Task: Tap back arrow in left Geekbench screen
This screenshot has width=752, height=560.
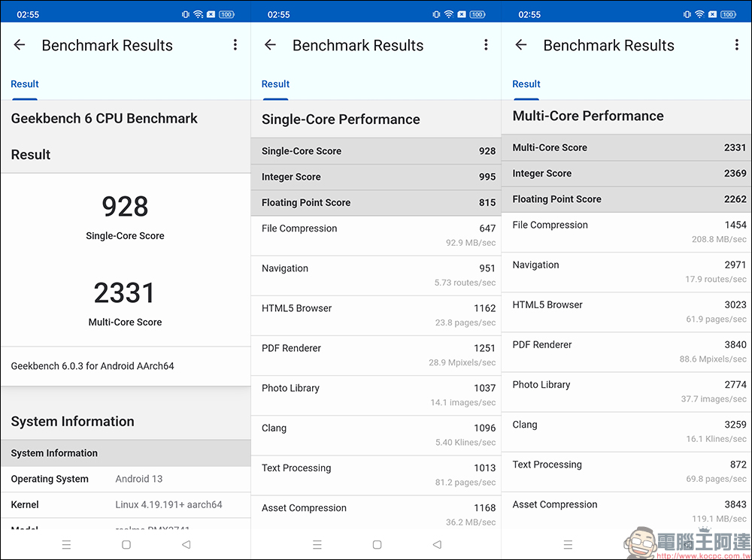Action: click(x=20, y=45)
